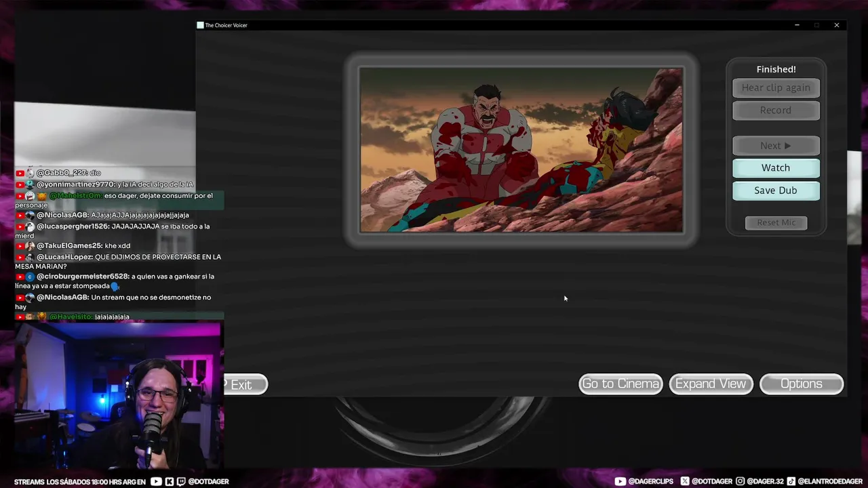This screenshot has height=488, width=868.
Task: Click the username @TakuElGames25
Action: [69, 246]
